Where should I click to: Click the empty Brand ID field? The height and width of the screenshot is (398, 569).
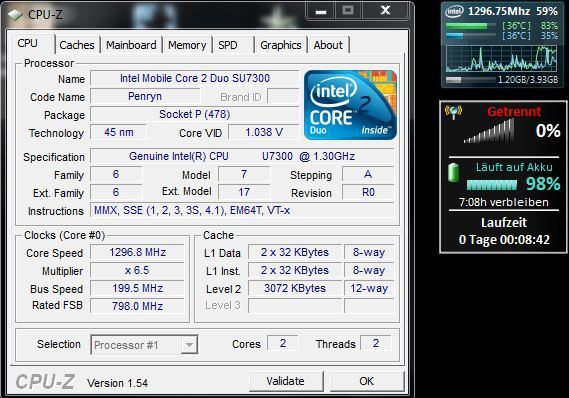[283, 97]
